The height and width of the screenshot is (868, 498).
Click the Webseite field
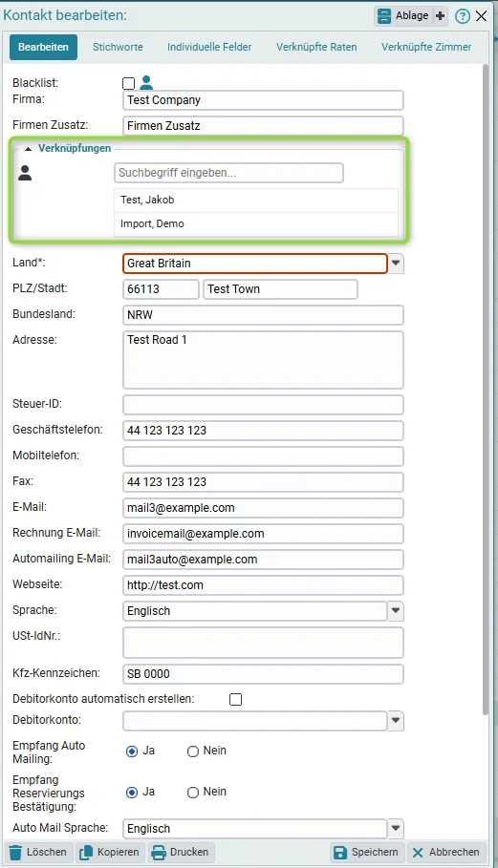(263, 585)
